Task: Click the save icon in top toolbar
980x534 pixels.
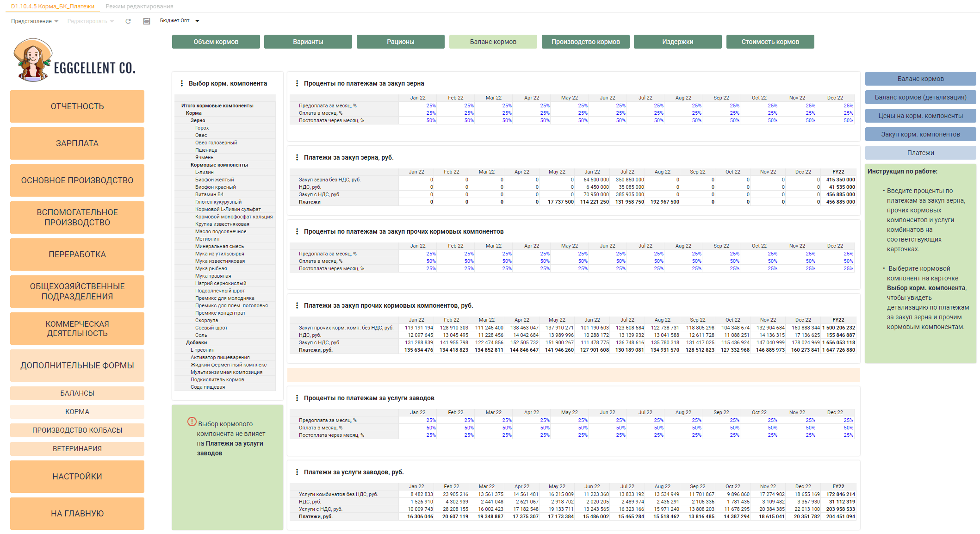Action: tap(147, 21)
